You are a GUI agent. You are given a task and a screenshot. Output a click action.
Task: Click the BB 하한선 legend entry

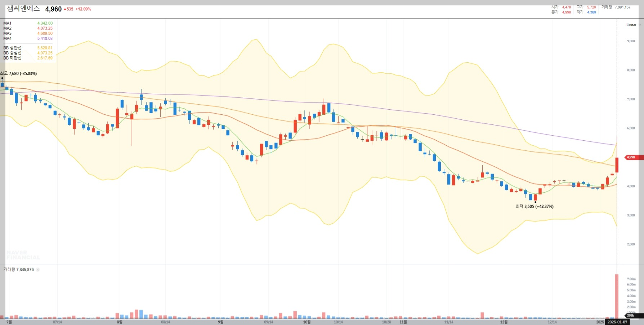point(28,58)
